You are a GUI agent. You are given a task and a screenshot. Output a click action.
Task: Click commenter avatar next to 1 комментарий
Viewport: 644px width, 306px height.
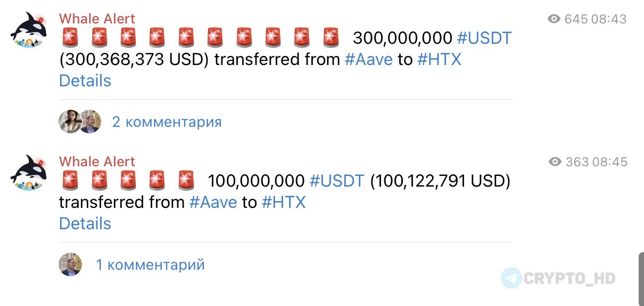[x=70, y=264]
